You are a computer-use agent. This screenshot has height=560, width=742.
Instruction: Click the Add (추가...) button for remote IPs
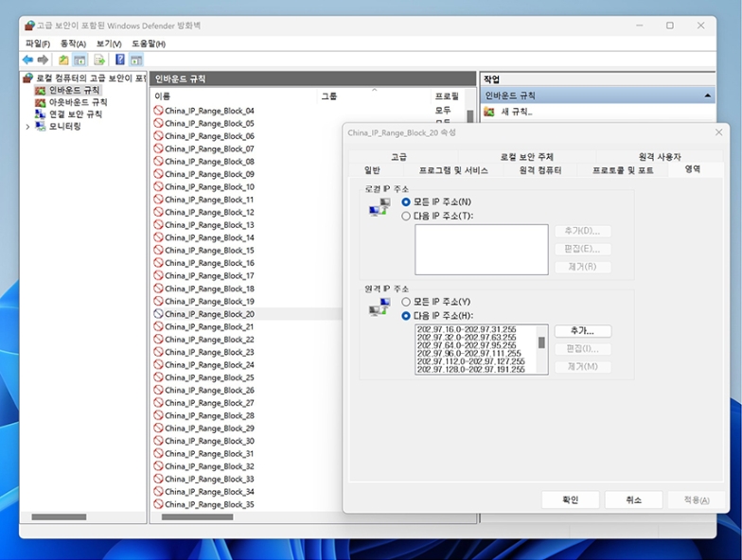pos(582,331)
